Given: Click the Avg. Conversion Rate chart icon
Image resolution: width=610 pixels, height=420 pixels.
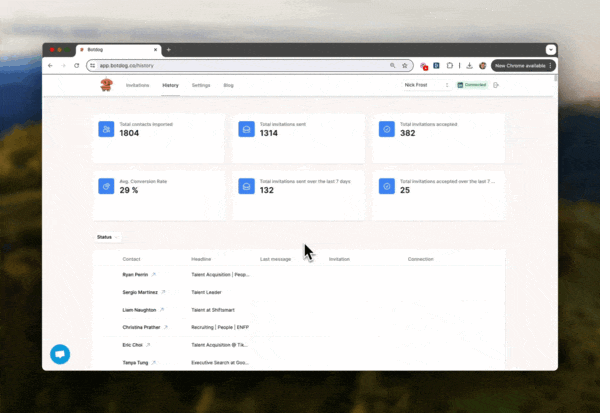Looking at the screenshot, I should pyautogui.click(x=106, y=186).
